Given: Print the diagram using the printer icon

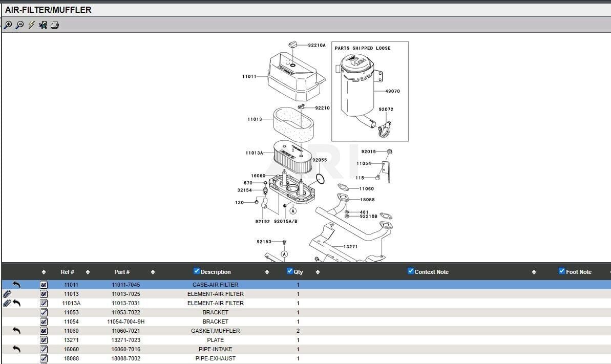Looking at the screenshot, I should pos(55,25).
